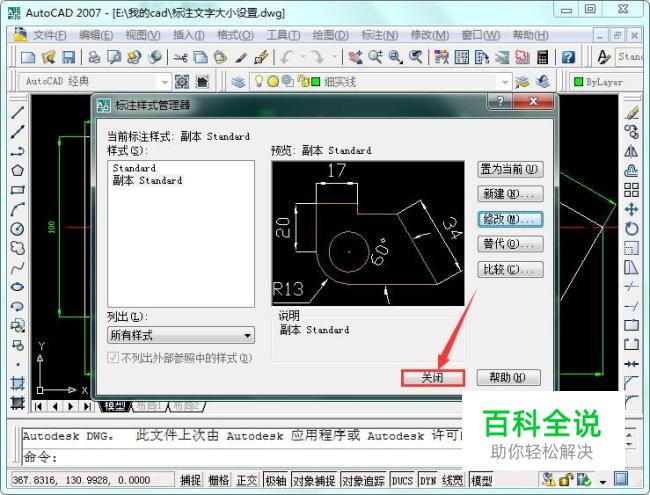Select the Revision Cloud tool
The width and height of the screenshot is (650, 495).
tap(17, 248)
